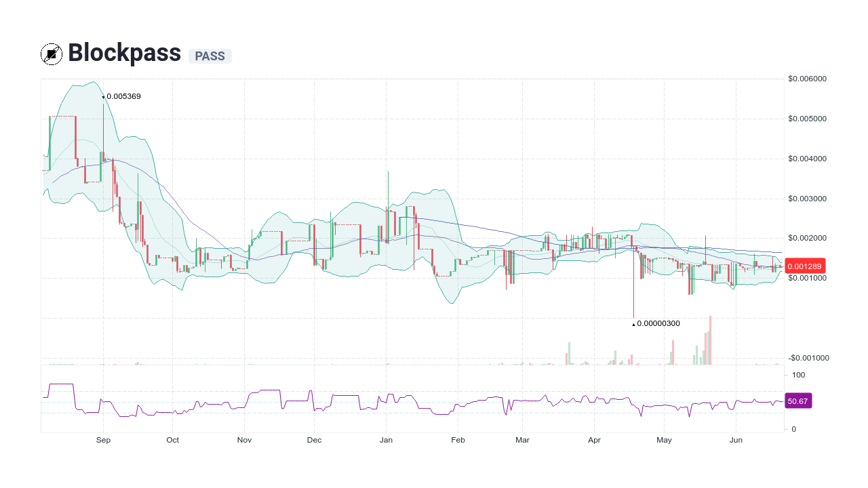Click the Blockpass title heading
Screen dimensions: 868x488
point(124,53)
